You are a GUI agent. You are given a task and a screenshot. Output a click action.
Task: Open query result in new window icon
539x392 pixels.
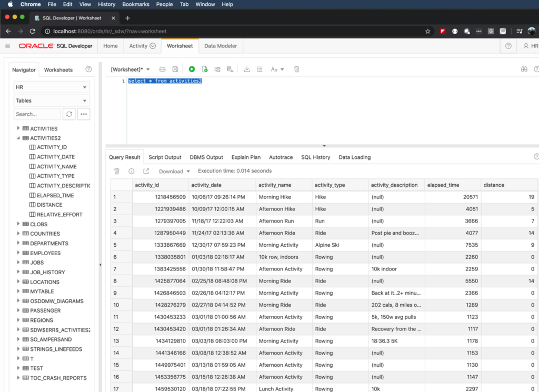(146, 171)
